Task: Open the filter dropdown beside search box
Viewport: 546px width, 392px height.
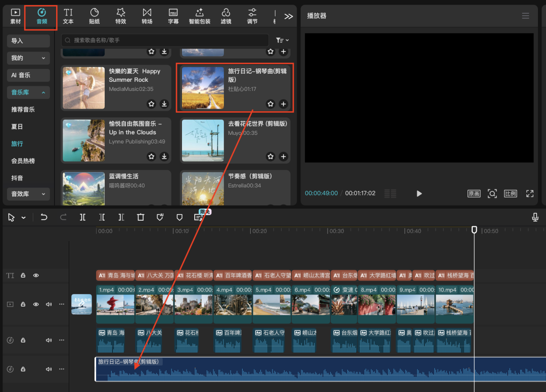Action: 282,40
